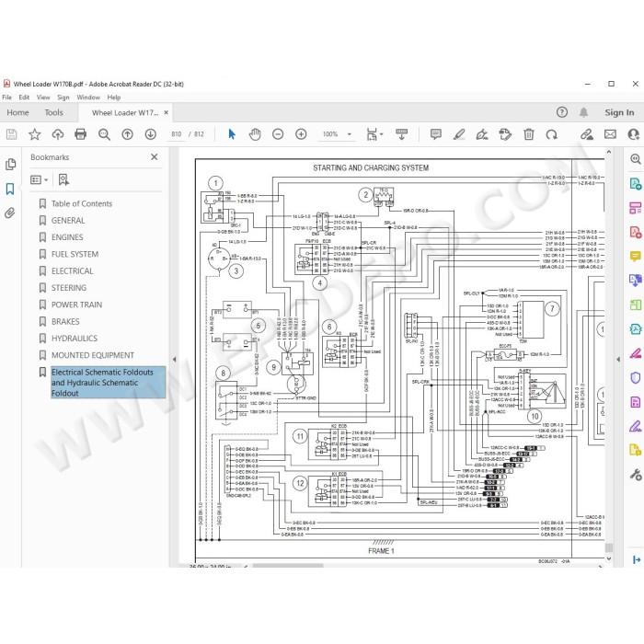The image size is (644, 644).
Task: Rotate the page view clockwise
Action: point(552,134)
